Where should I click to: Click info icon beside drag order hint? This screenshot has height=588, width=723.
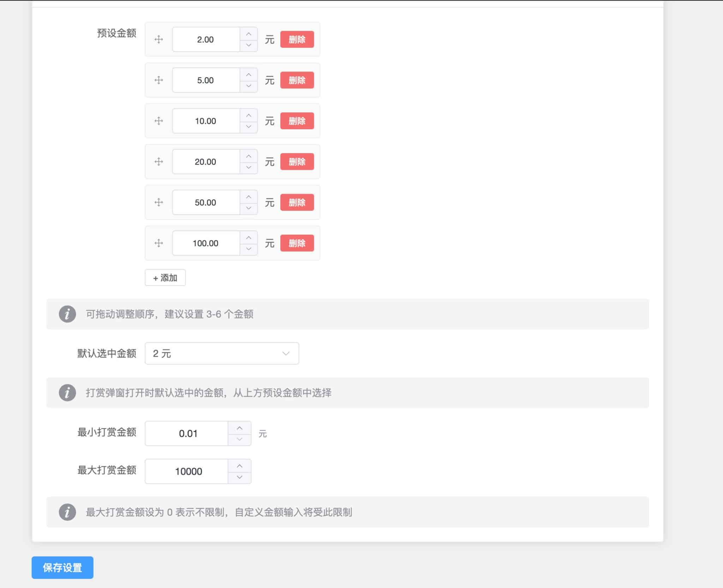tap(67, 314)
